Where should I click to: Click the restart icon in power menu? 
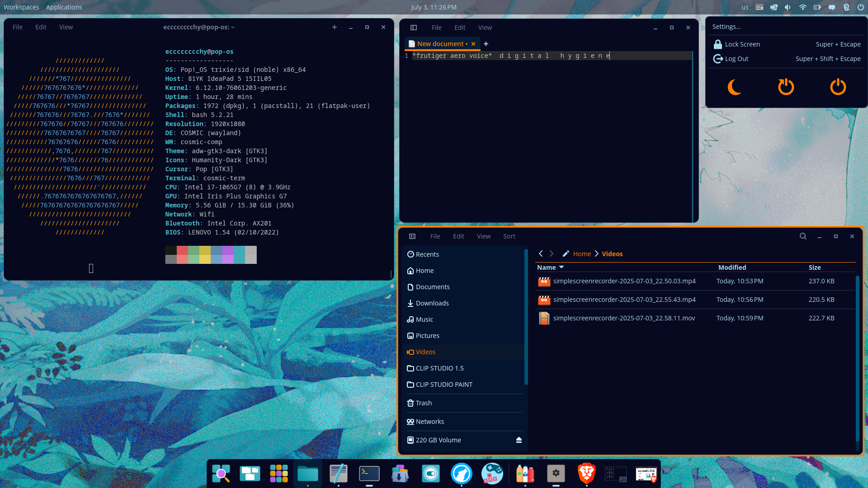786,87
